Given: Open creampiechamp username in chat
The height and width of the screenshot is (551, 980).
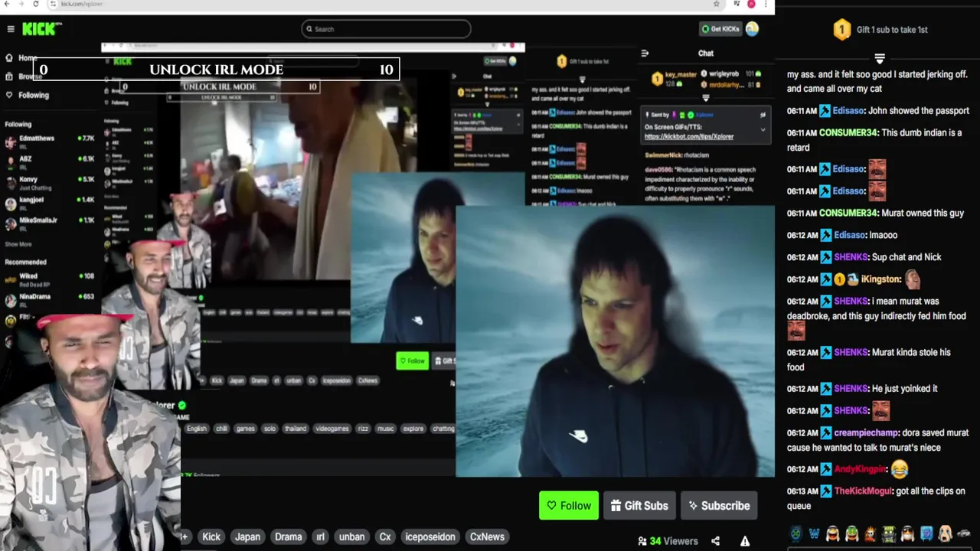Looking at the screenshot, I should (x=866, y=433).
